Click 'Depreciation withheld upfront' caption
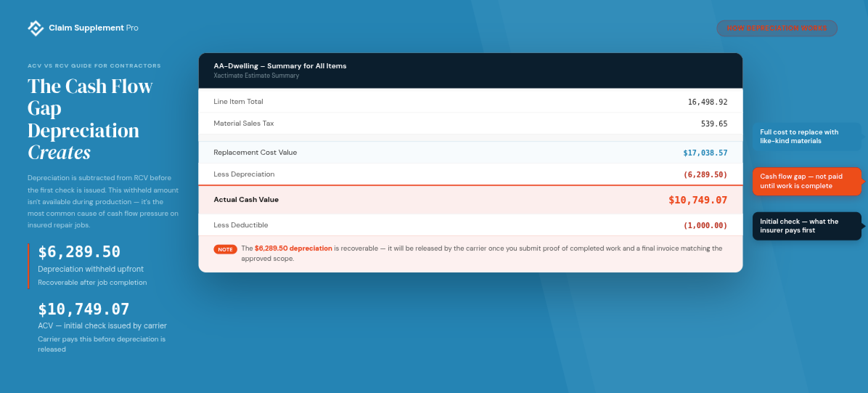This screenshot has width=868, height=393. click(x=91, y=269)
